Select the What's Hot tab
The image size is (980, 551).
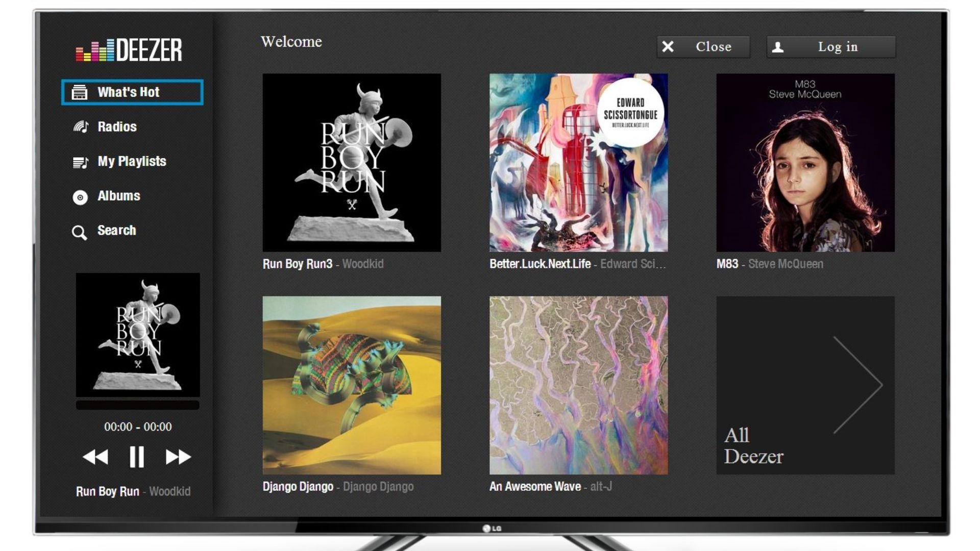[x=132, y=91]
